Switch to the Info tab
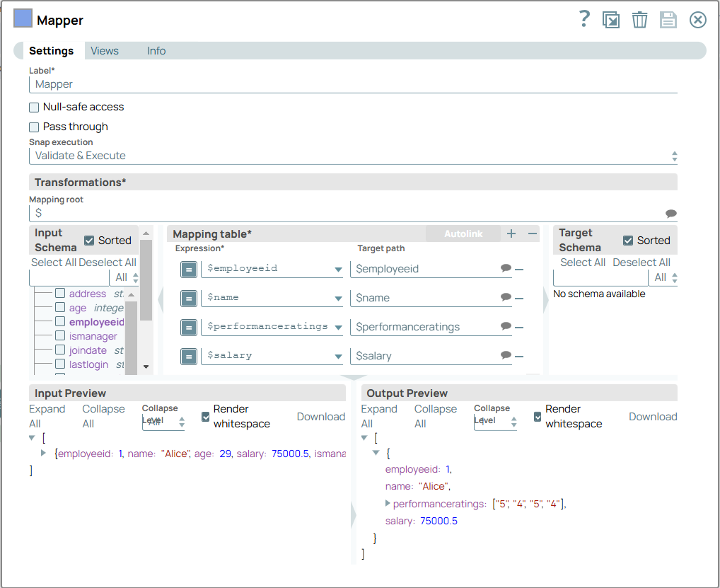 pyautogui.click(x=156, y=51)
